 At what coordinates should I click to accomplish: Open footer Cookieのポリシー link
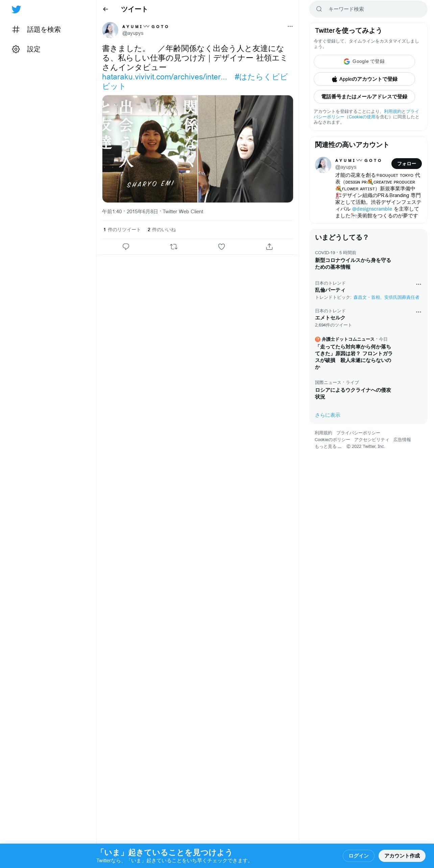pos(332,440)
